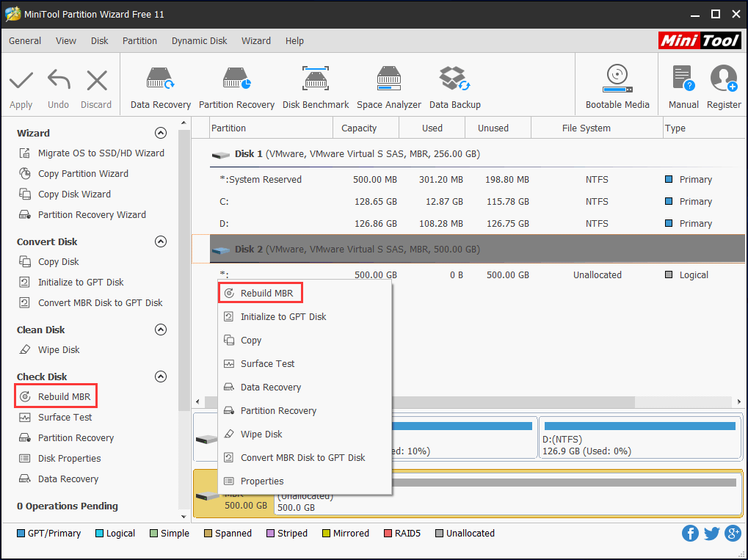748x560 pixels.
Task: Open the Help menu
Action: click(294, 41)
